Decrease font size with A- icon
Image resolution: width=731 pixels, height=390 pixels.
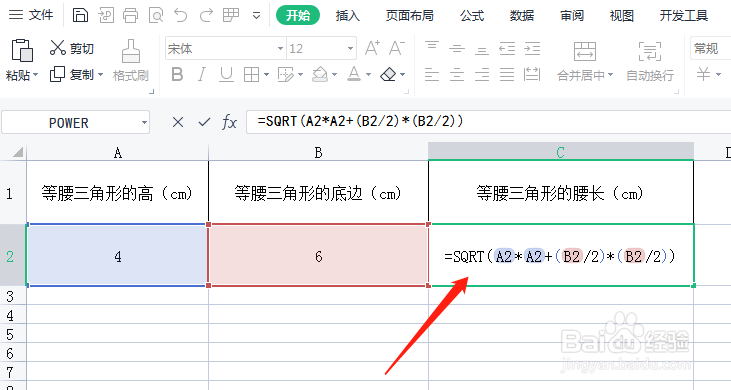pos(397,48)
